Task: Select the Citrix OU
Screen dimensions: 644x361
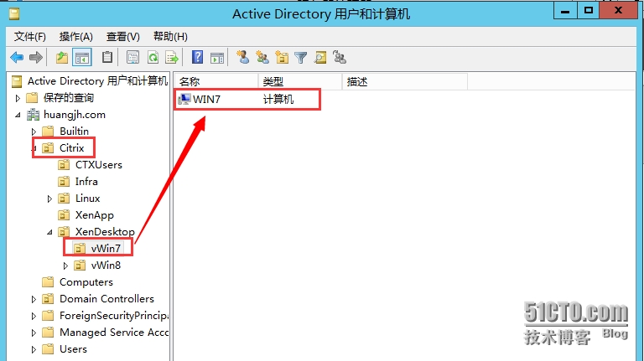Action: (x=71, y=148)
